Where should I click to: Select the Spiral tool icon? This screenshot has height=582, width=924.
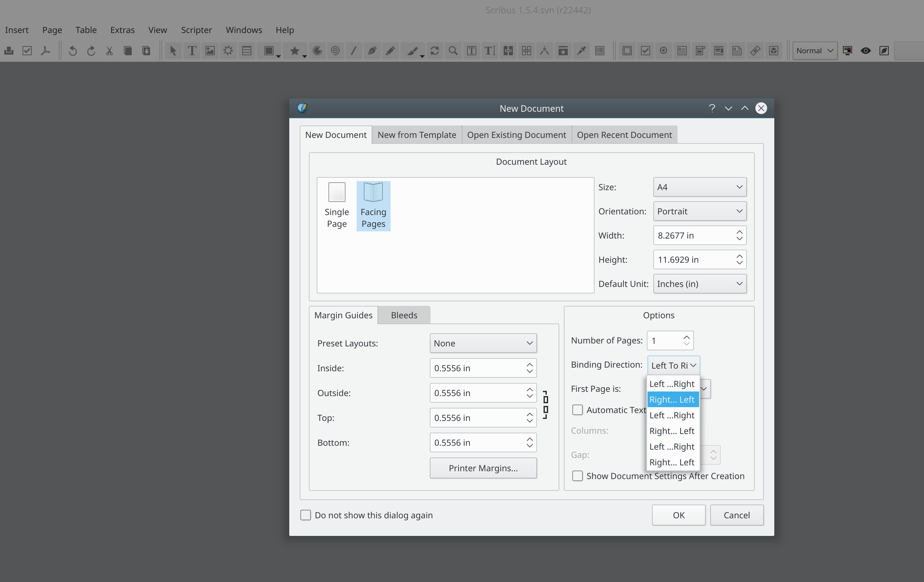click(335, 51)
